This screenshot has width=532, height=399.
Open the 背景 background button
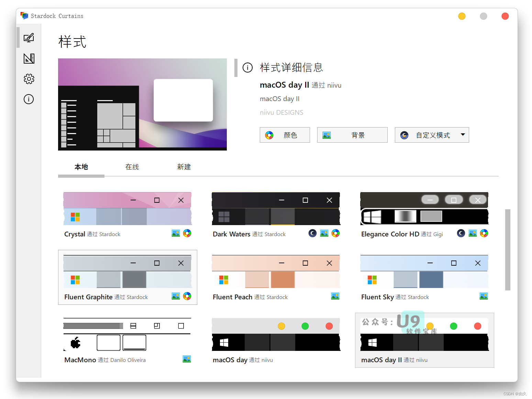pos(352,135)
